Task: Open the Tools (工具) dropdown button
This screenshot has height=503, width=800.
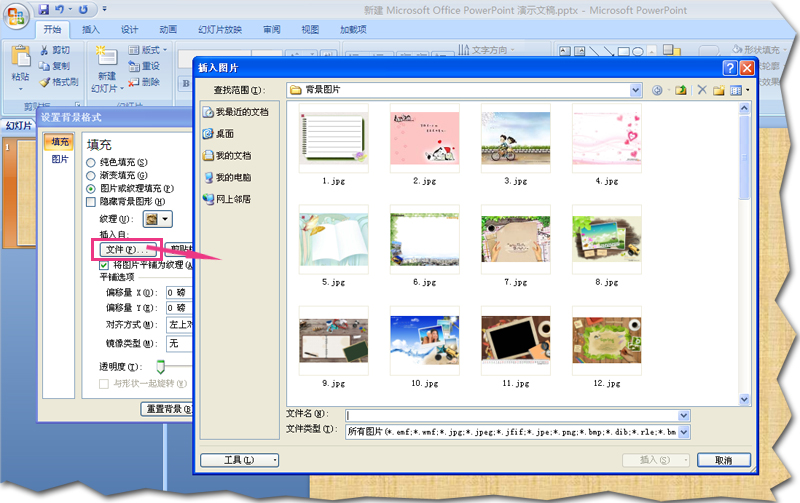Action: tap(239, 460)
